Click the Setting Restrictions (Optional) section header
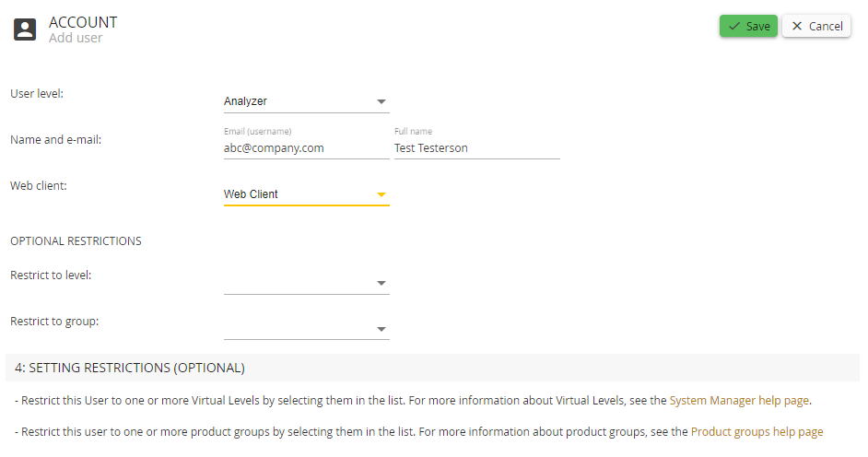This screenshot has width=868, height=457. pos(432,368)
